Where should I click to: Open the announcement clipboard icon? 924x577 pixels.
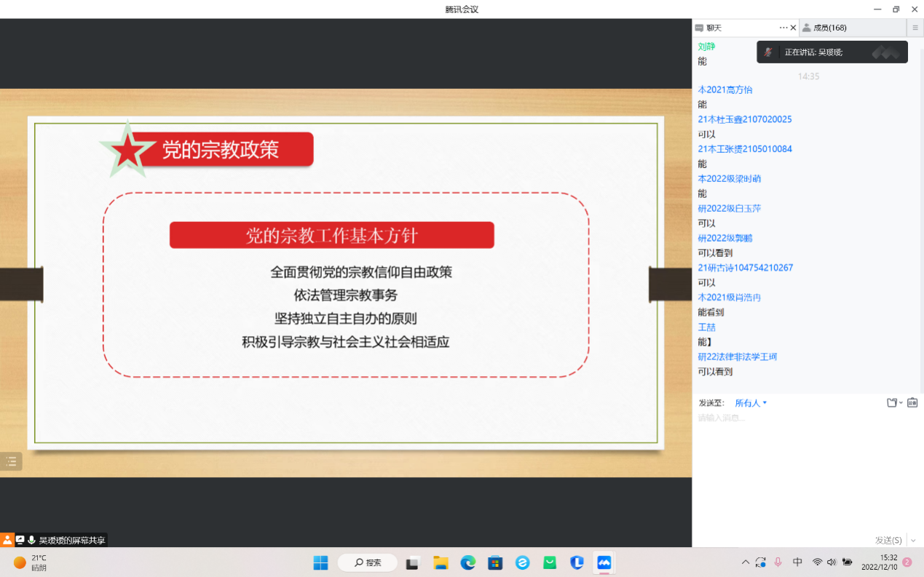click(x=912, y=403)
